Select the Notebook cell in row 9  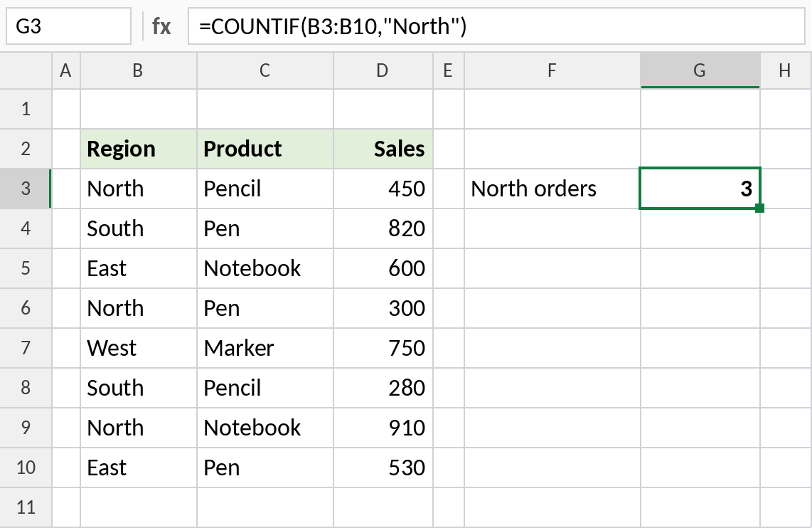pos(265,428)
